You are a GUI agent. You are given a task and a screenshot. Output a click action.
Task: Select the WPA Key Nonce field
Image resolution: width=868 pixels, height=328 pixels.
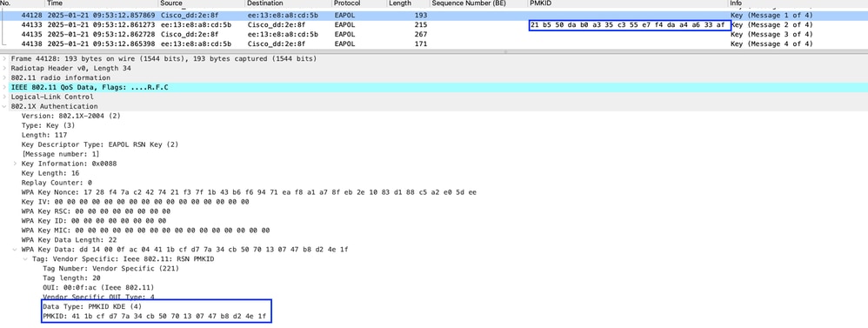249,192
